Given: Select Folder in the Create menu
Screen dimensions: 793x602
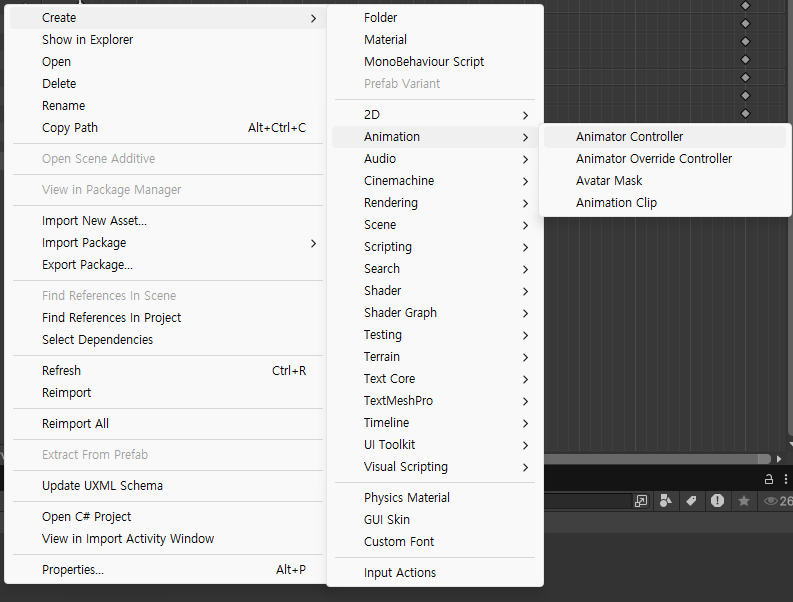Looking at the screenshot, I should [435, 18].
